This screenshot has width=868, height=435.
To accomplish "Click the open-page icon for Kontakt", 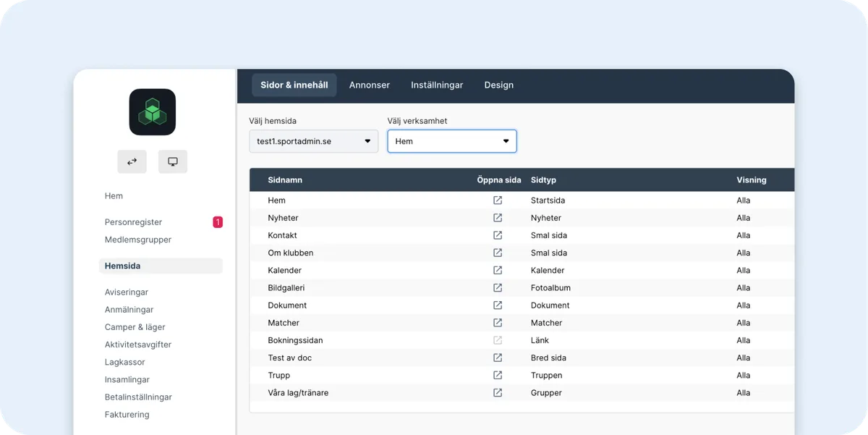I will point(498,235).
